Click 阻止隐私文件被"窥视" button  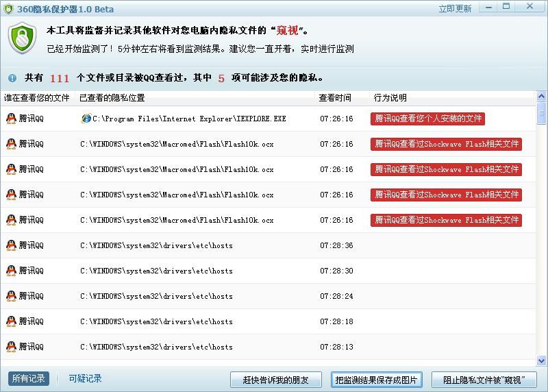[x=484, y=380]
